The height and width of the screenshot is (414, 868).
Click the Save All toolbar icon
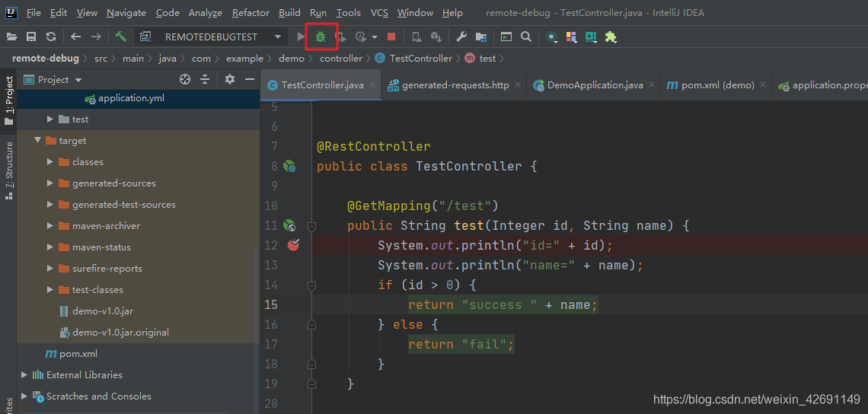[x=31, y=37]
